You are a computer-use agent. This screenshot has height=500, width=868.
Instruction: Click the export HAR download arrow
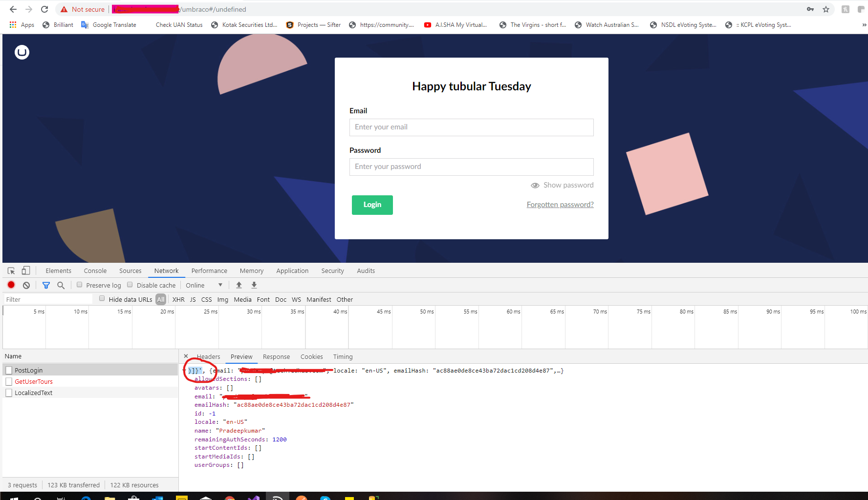(x=254, y=285)
